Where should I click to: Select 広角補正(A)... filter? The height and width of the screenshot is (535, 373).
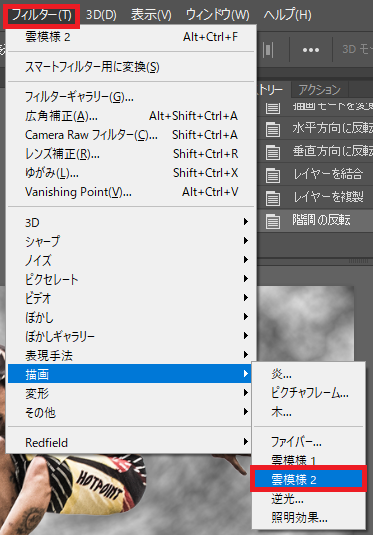[131, 116]
